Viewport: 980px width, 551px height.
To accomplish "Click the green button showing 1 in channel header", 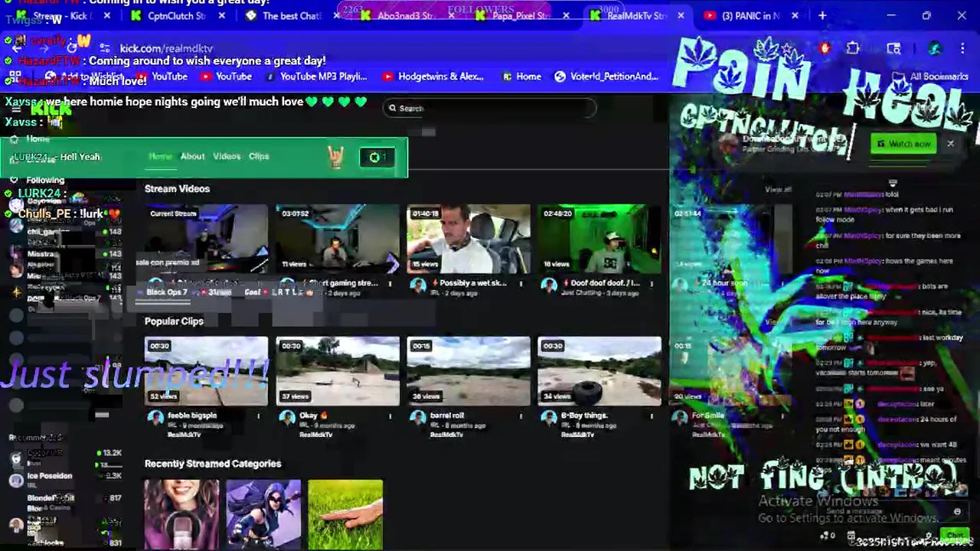I will click(377, 157).
